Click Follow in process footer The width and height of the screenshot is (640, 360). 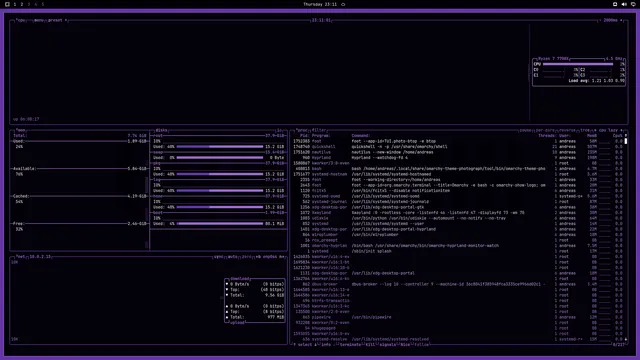(422, 344)
